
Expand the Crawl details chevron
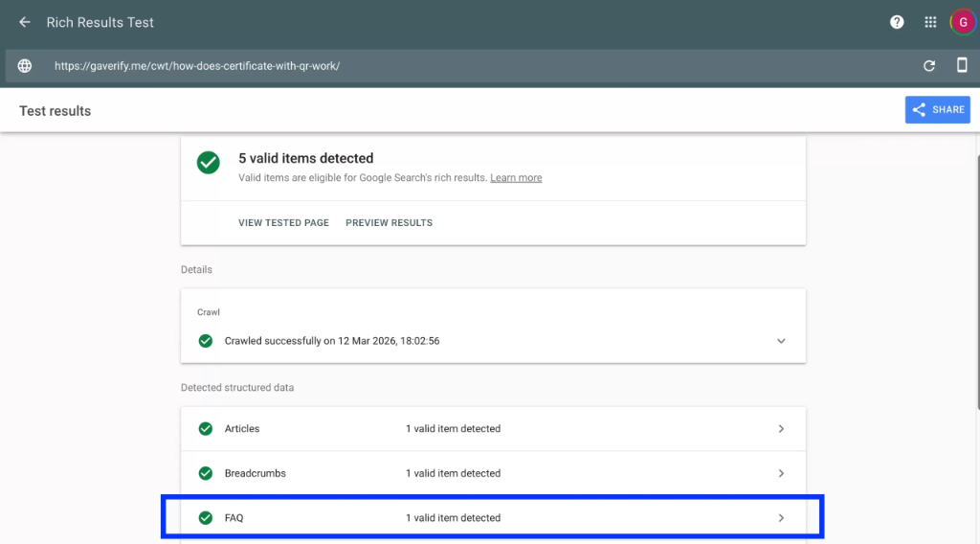coord(781,341)
